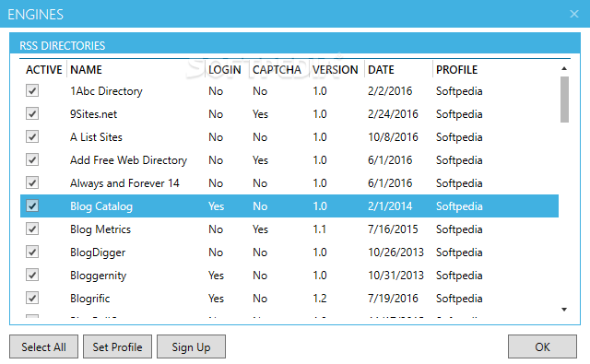Select the Blog Metrics entry
590x364 pixels.
100,229
